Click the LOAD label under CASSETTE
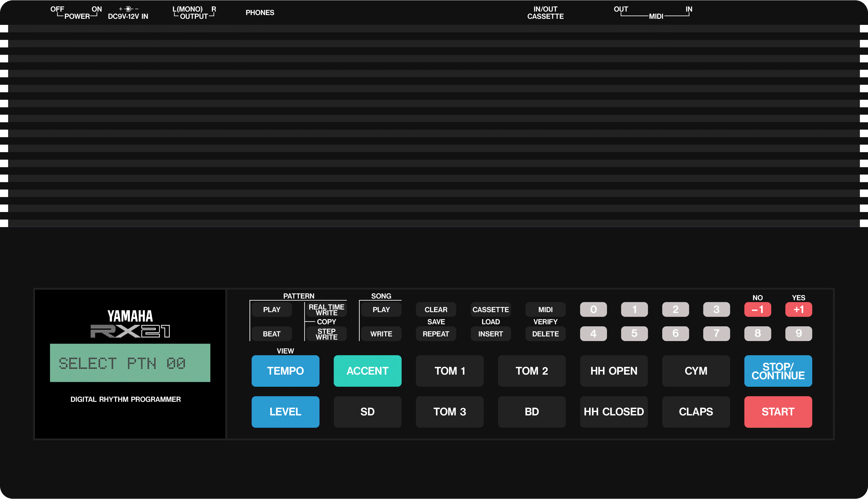The image size is (868, 499). tap(491, 322)
